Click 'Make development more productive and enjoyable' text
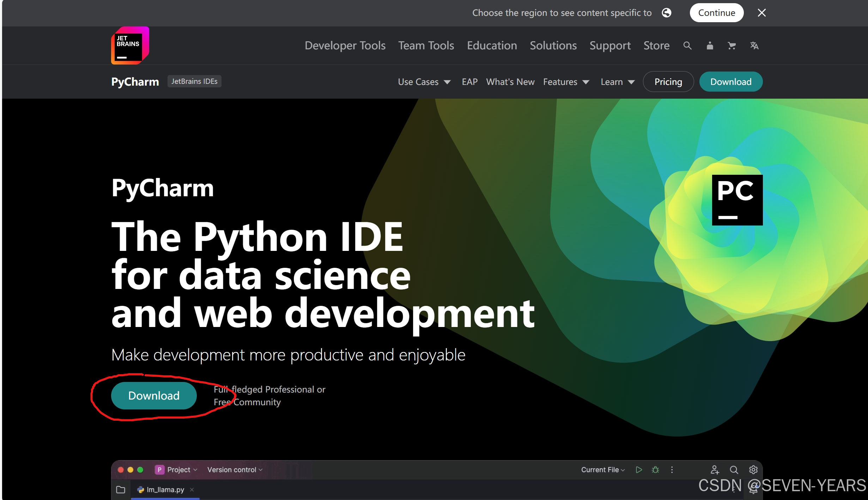This screenshot has width=868, height=500. (288, 354)
